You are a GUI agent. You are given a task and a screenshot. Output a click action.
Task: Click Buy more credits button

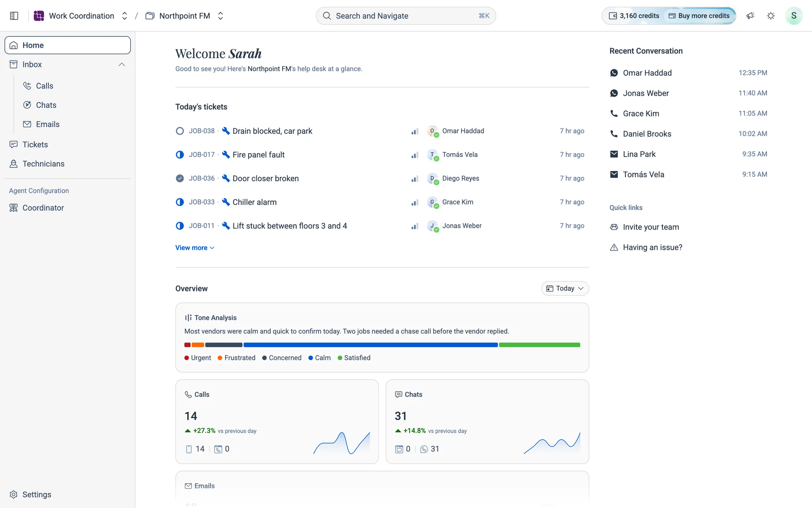(699, 16)
